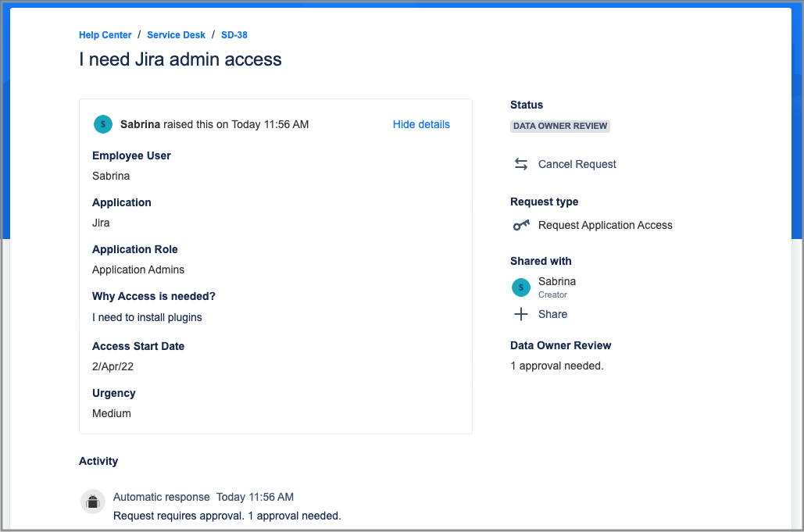The width and height of the screenshot is (804, 532).
Task: Click the 2/Apr/22 access start date
Action: (x=111, y=366)
